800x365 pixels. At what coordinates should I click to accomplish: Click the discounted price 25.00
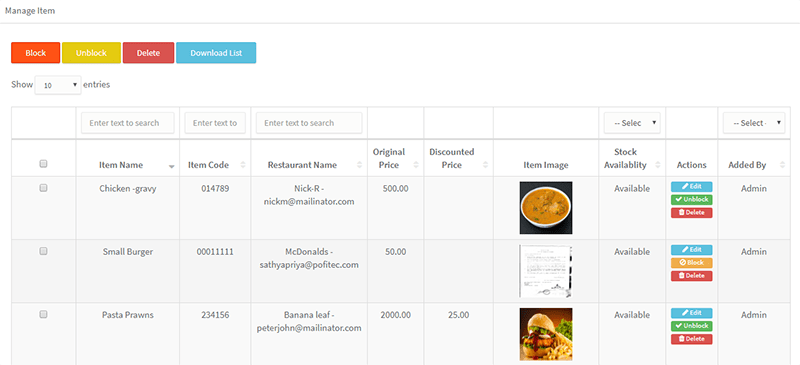(x=459, y=315)
